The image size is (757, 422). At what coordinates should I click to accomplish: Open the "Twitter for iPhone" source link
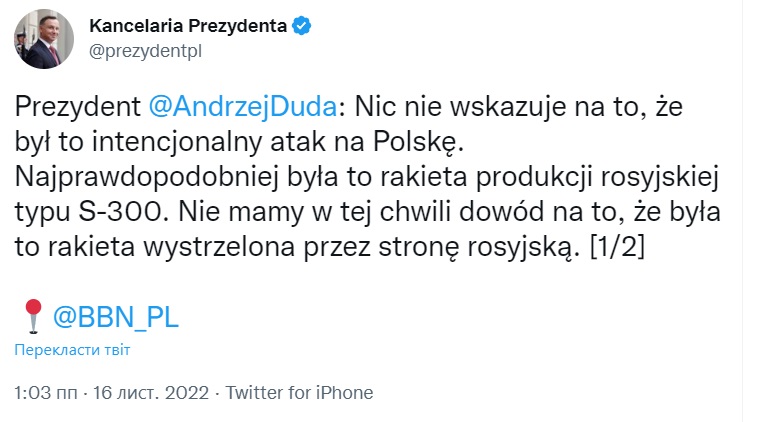(300, 393)
